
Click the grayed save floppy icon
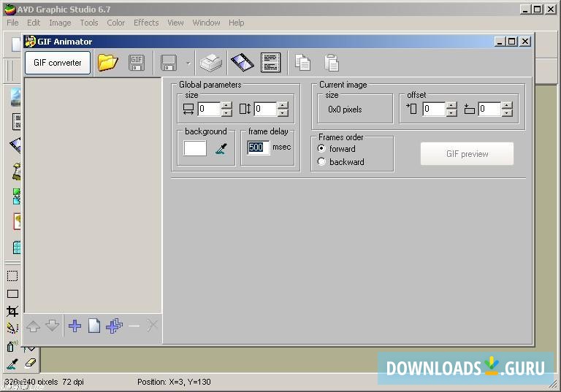tap(169, 63)
